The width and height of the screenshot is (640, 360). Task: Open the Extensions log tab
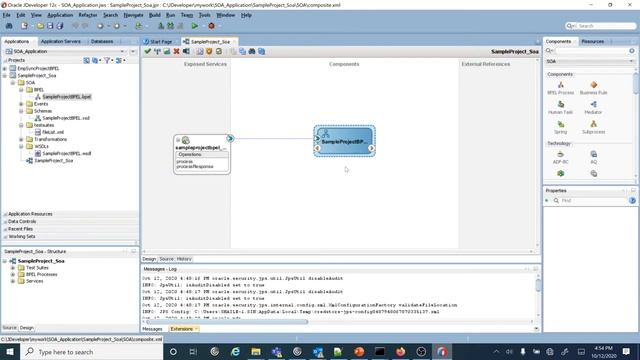click(182, 329)
